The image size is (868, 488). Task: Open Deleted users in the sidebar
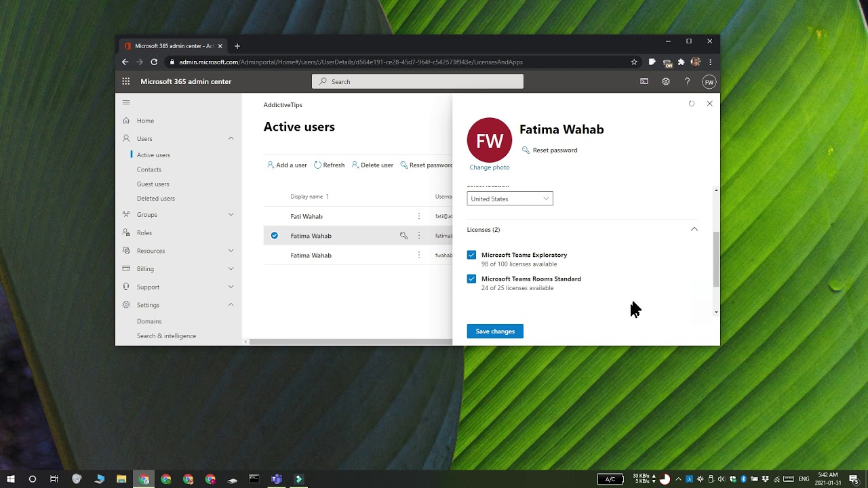click(156, 199)
